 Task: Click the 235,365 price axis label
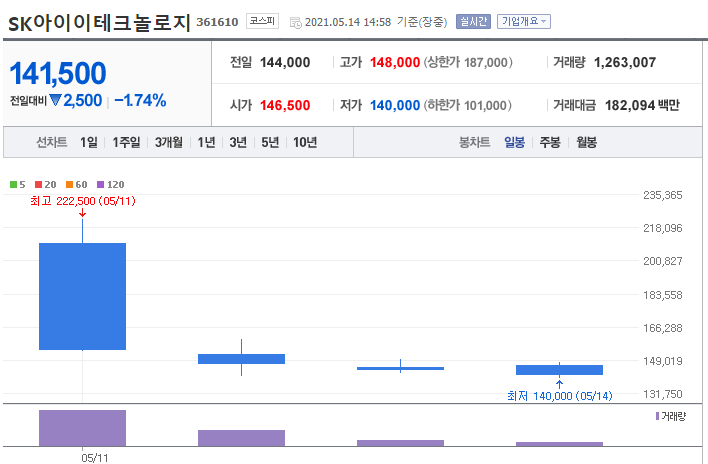point(662,195)
